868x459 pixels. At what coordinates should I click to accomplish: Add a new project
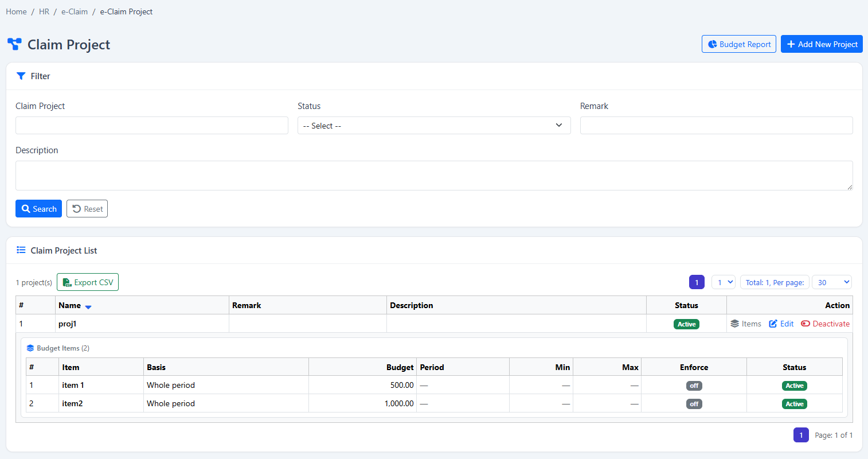822,44
